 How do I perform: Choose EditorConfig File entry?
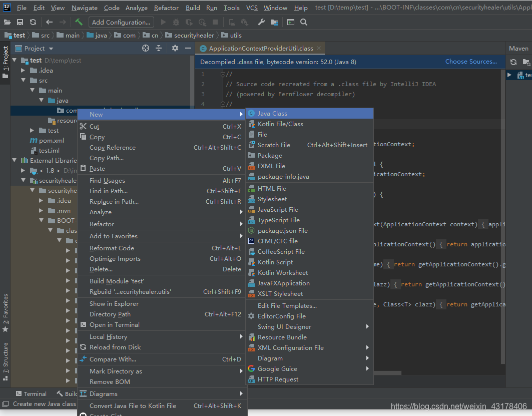[x=309, y=316]
